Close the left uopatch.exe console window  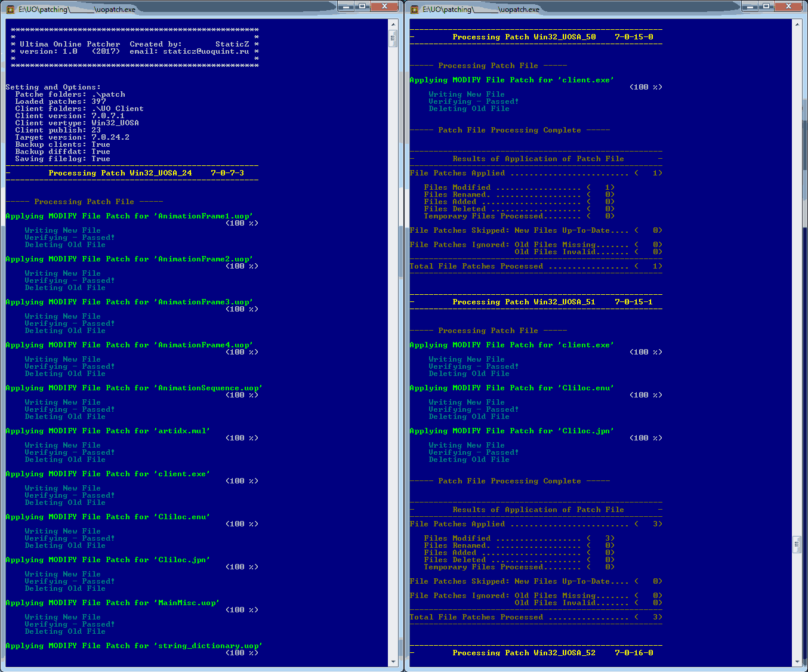click(x=385, y=6)
